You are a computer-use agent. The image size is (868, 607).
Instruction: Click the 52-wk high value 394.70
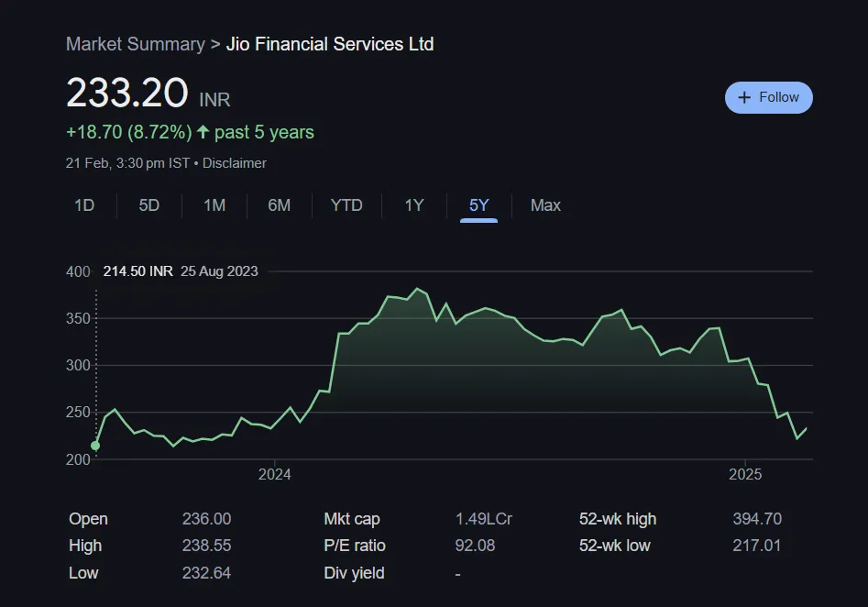pos(757,519)
